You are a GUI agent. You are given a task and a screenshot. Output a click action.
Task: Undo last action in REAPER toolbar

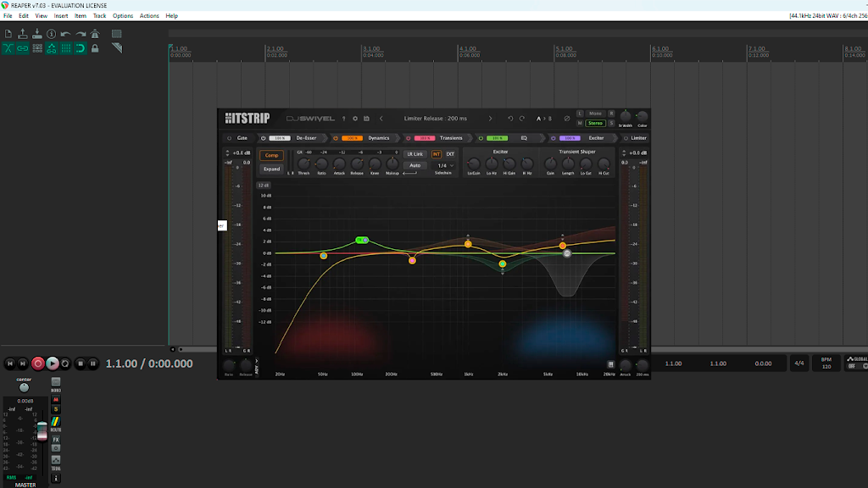point(66,34)
